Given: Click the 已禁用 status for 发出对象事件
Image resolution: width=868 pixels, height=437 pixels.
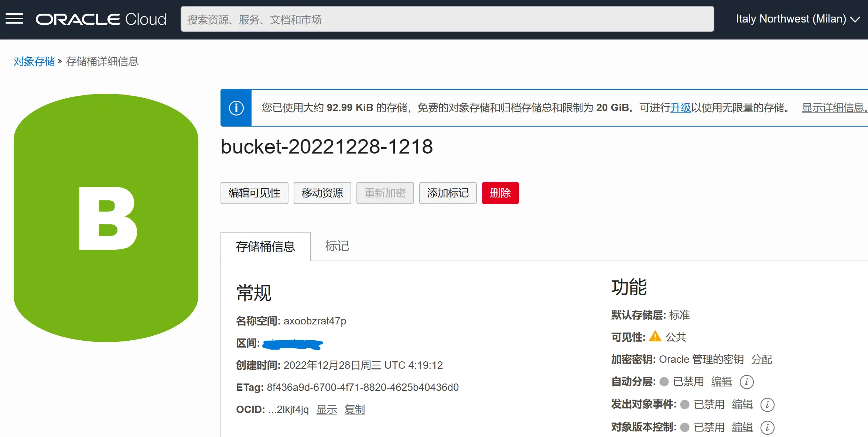Looking at the screenshot, I should click(x=709, y=404).
